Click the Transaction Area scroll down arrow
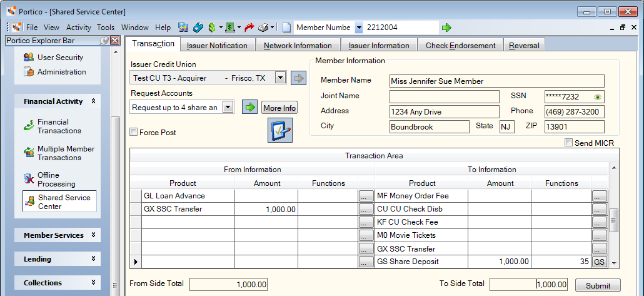The height and width of the screenshot is (296, 644). [x=614, y=263]
